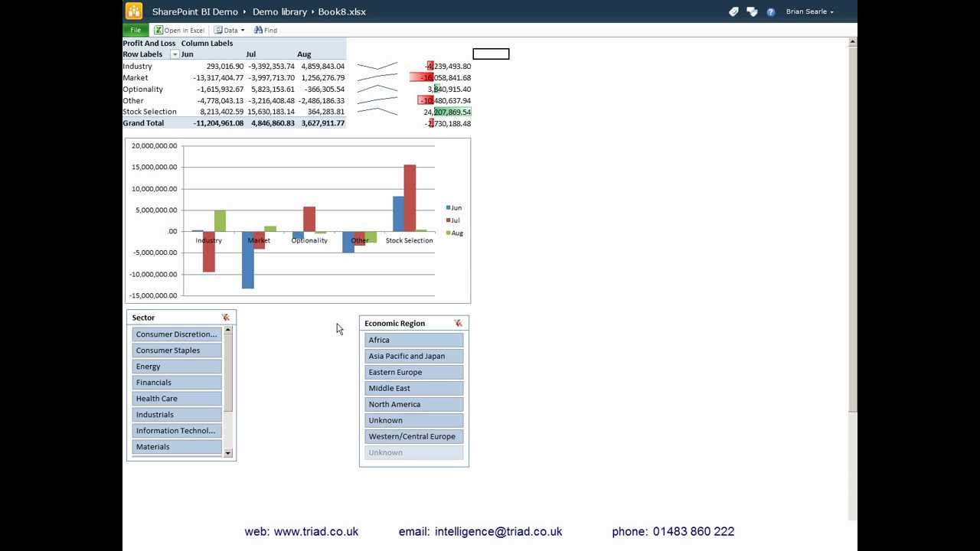The width and height of the screenshot is (980, 551).
Task: Open the help question mark icon
Action: tap(771, 12)
